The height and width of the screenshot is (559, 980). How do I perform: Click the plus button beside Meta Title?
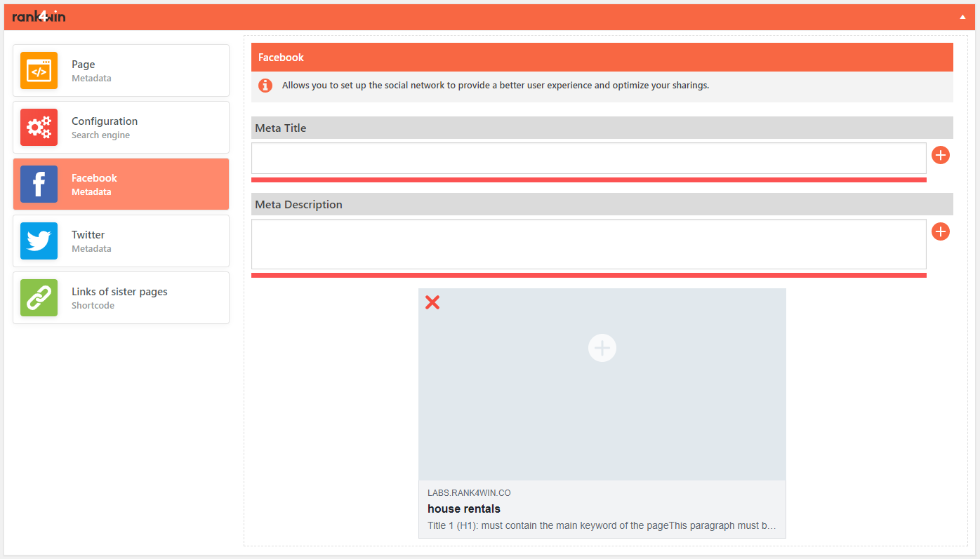[x=941, y=156]
